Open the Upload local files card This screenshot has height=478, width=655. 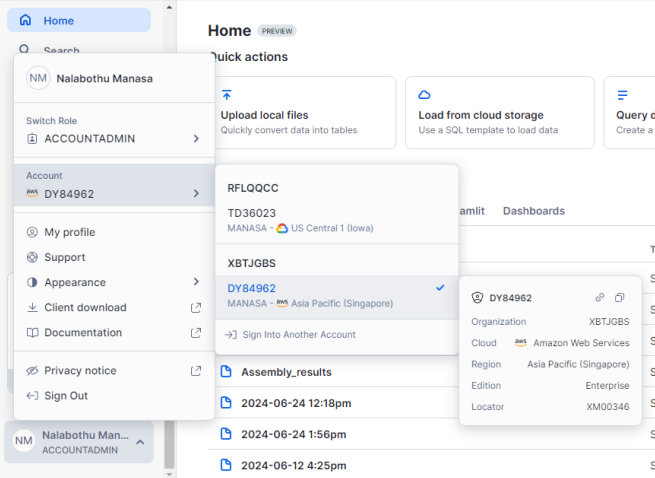point(303,115)
